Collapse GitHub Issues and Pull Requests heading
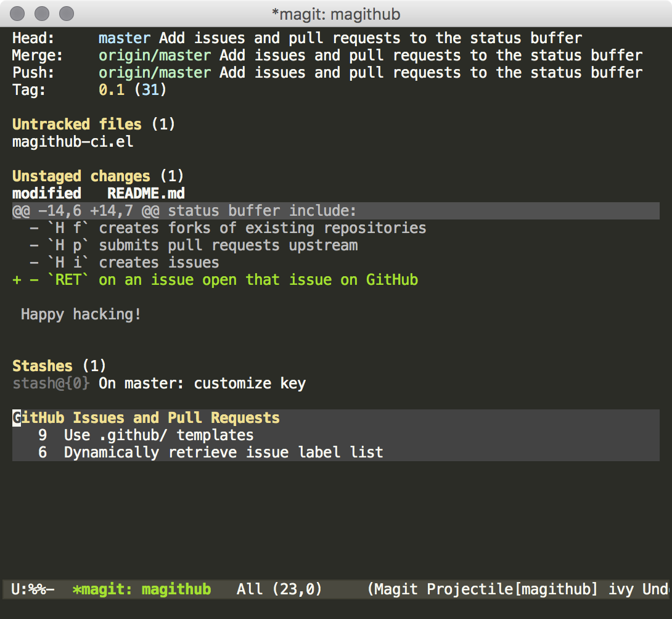The height and width of the screenshot is (619, 672). [x=146, y=418]
